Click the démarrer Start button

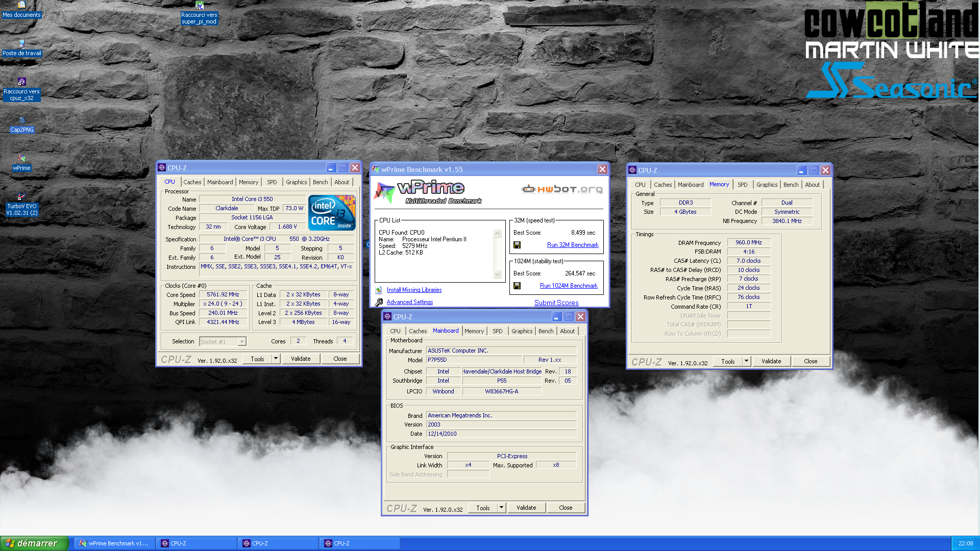pos(34,543)
